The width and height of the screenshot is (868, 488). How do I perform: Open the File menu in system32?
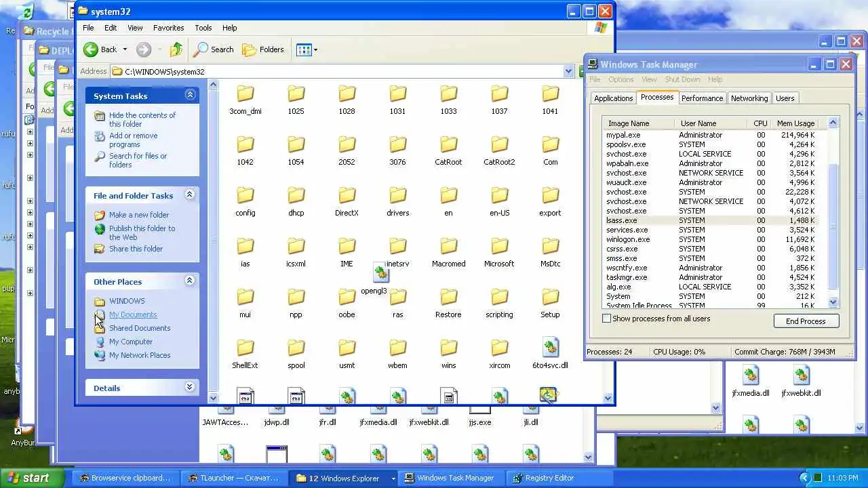click(x=88, y=28)
